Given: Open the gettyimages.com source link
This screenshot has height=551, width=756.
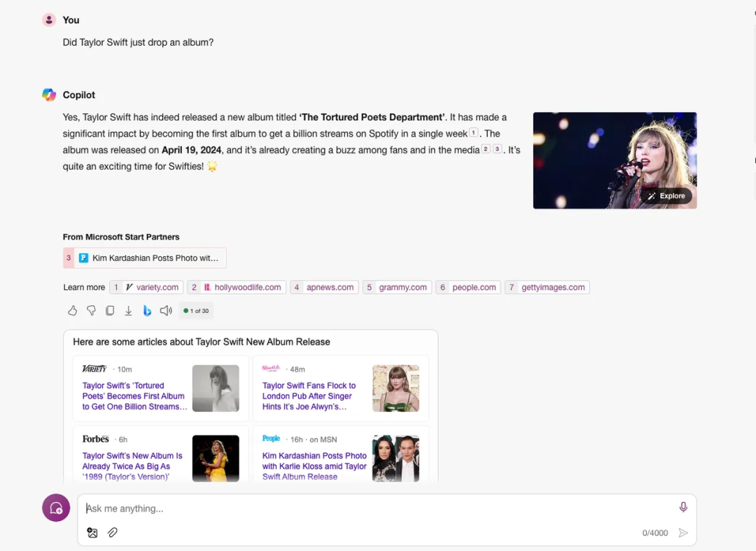Looking at the screenshot, I should point(547,287).
